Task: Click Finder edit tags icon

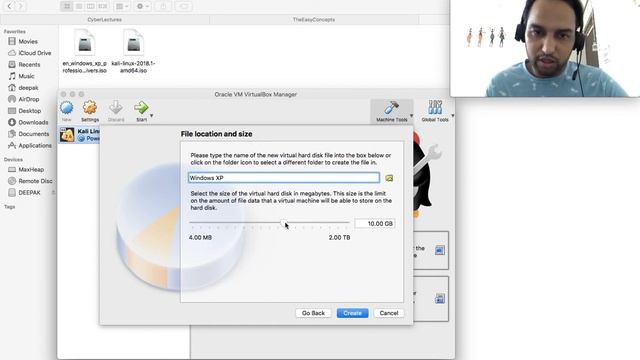Action: click(x=184, y=6)
